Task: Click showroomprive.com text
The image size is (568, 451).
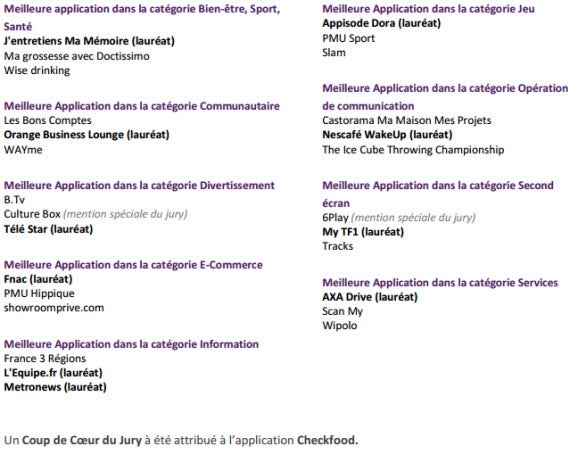Action: pos(54,308)
